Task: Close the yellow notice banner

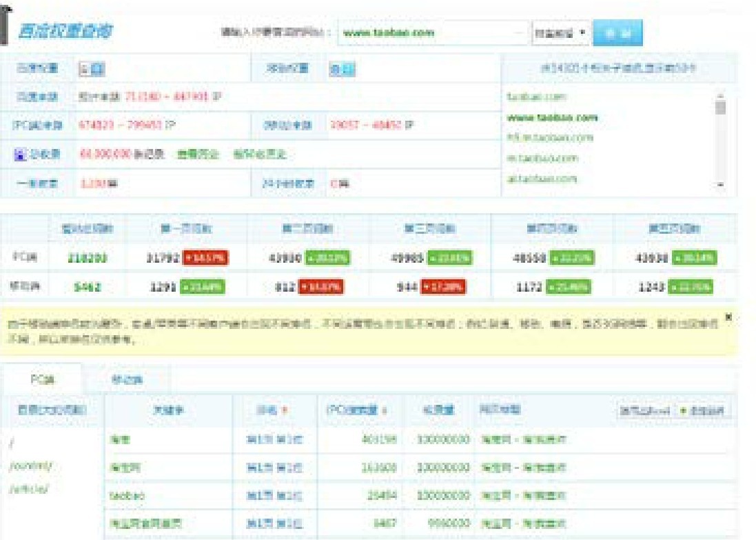Action: (728, 318)
